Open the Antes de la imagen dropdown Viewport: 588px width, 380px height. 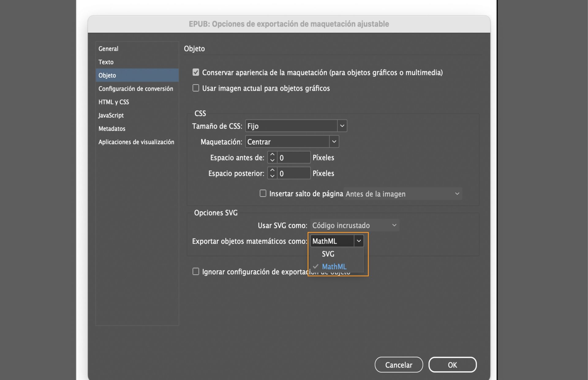(457, 193)
